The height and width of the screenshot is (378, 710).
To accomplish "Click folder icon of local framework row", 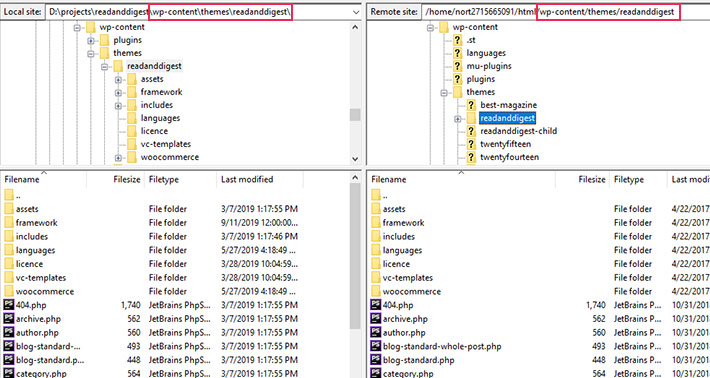I will coord(9,223).
